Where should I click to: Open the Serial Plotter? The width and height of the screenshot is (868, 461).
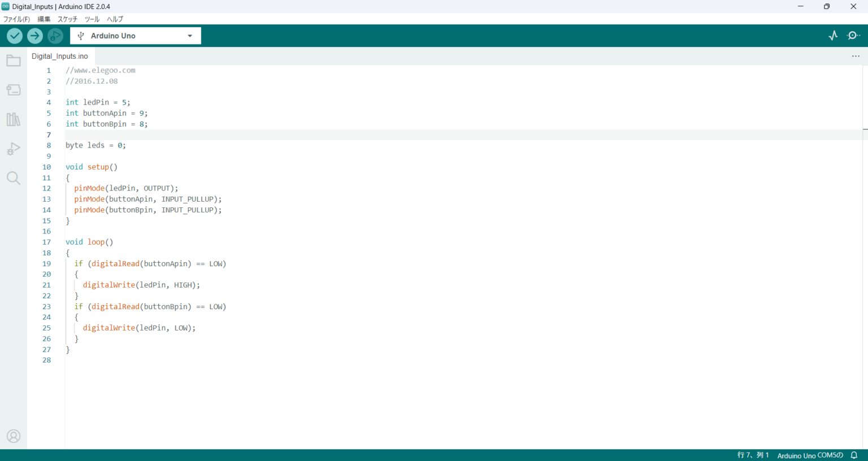tap(833, 36)
